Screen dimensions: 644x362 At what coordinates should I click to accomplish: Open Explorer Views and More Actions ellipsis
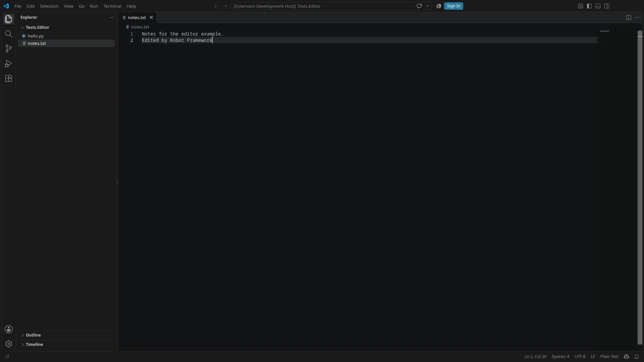click(x=111, y=17)
